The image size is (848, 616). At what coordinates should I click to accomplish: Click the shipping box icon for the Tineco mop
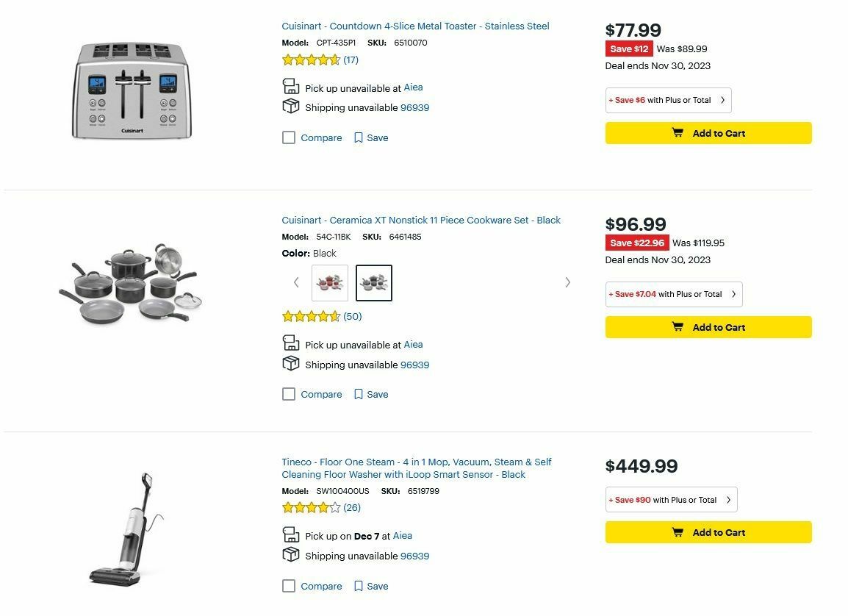(x=290, y=555)
